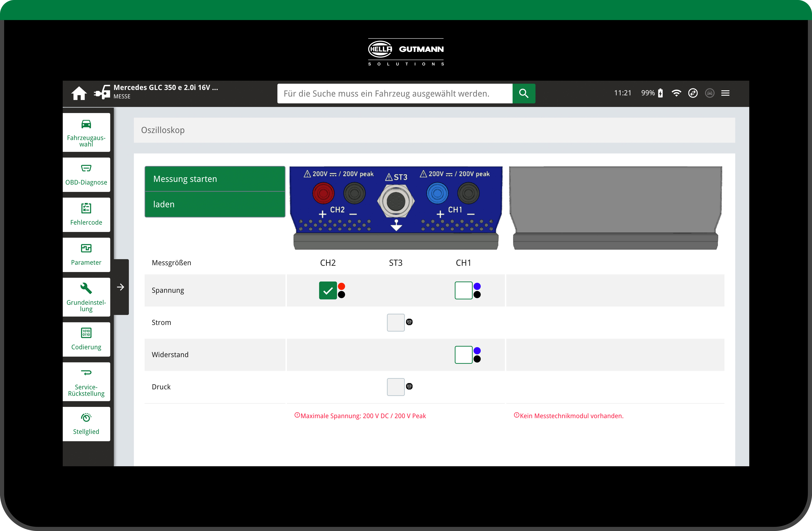Click the Mercedes GLC 350 e vehicle title
This screenshot has height=531, width=812.
point(166,87)
